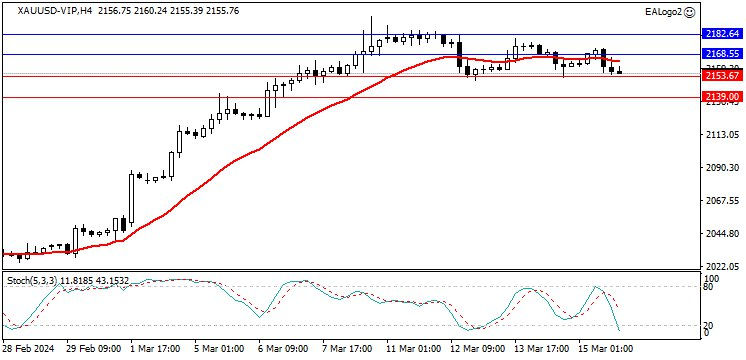Click the 6 Mar 09:00 time label
746x360 pixels.
coord(284,349)
